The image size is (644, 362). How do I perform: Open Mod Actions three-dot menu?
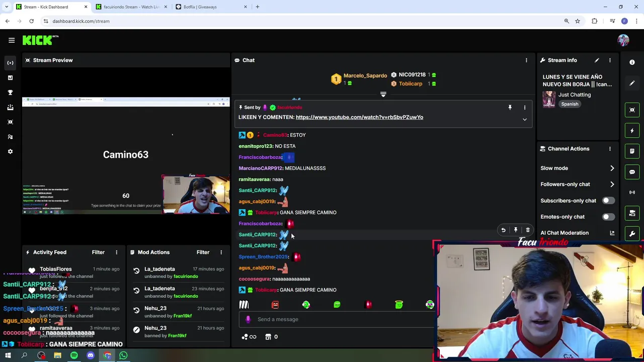[221, 252]
